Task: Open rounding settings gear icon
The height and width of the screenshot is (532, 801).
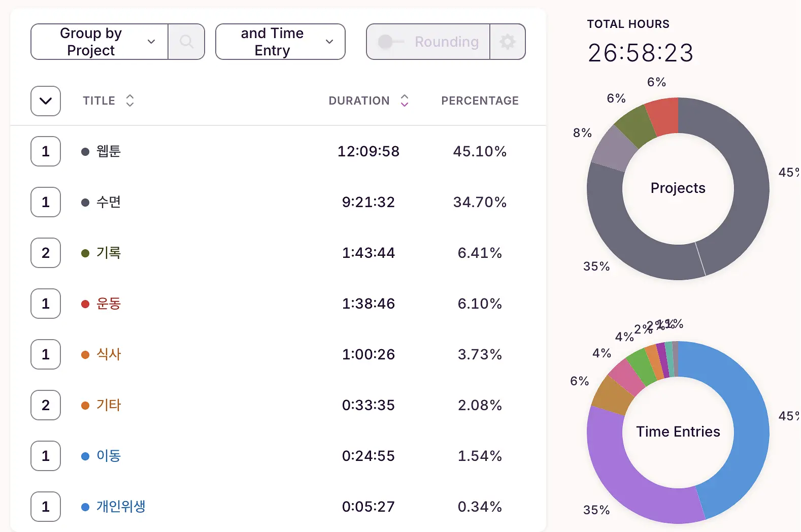Action: click(x=508, y=42)
